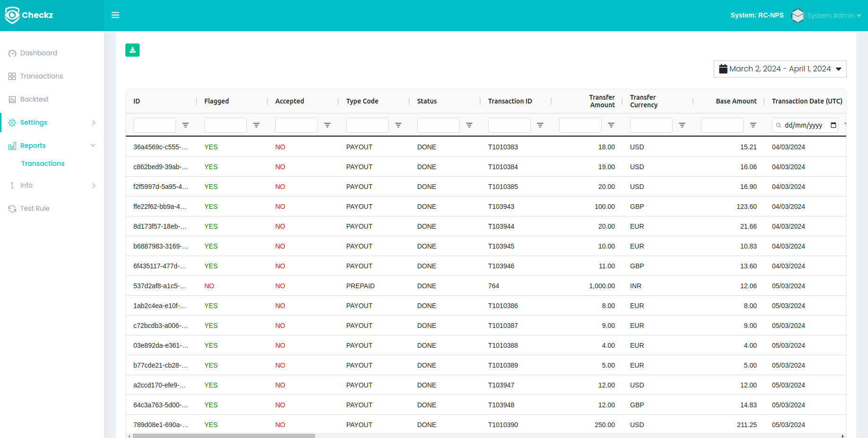Click the horizontal scrollbar thumb
Screen dimensions: 868x438
[224, 436]
